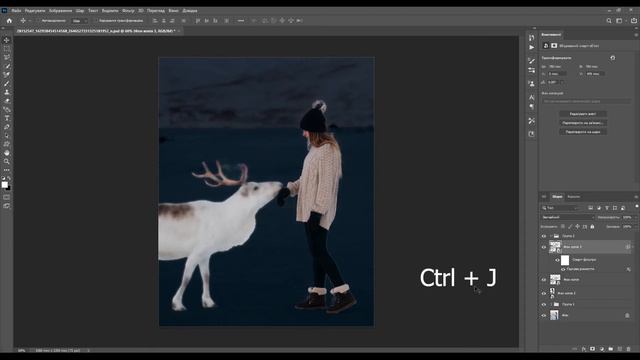Image resolution: width=640 pixels, height=360 pixels.
Task: Open the History panel icon
Action: [x=531, y=38]
